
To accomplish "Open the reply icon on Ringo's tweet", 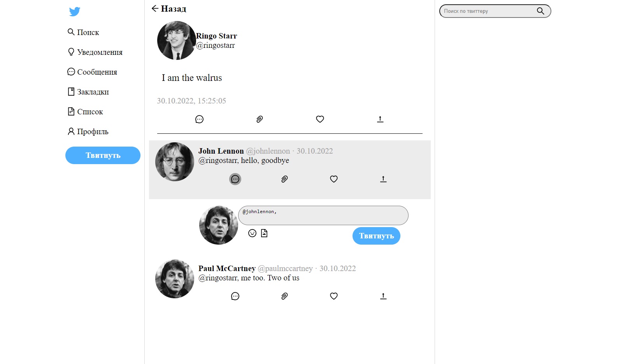I will click(199, 119).
